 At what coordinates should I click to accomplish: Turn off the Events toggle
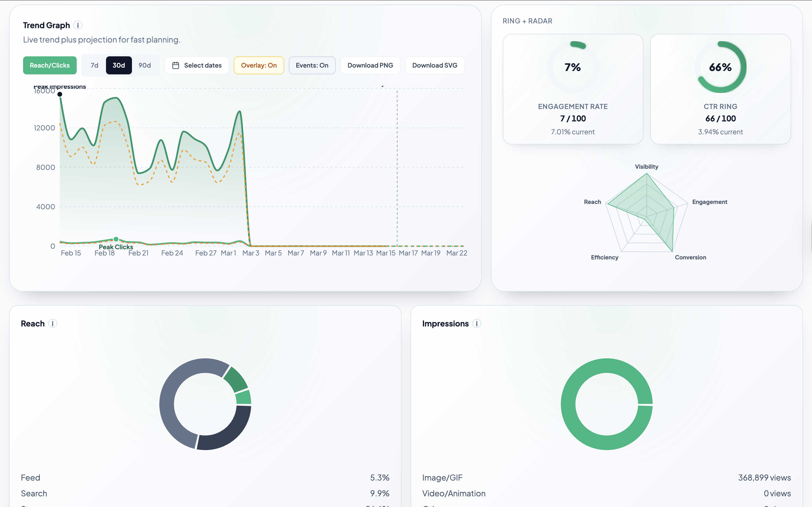pos(312,65)
